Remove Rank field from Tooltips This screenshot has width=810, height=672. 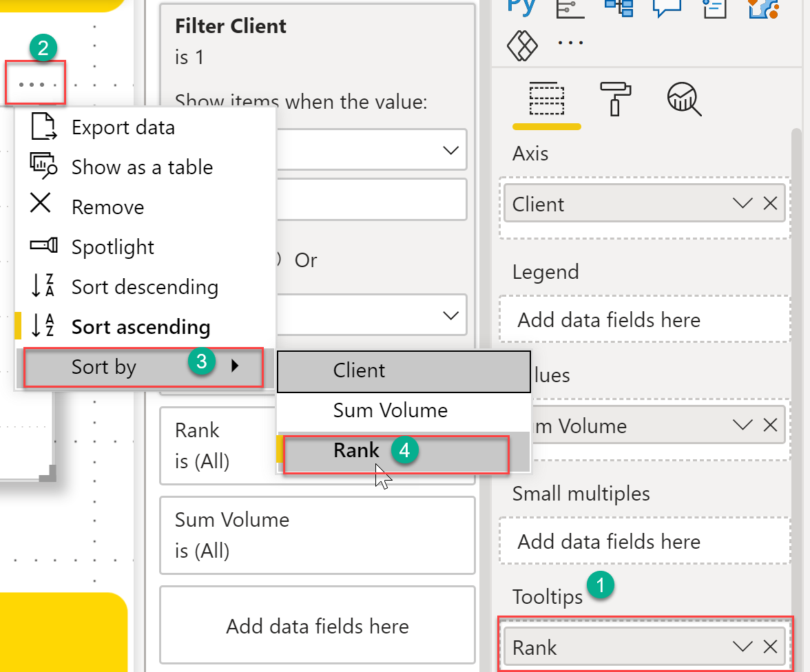[770, 647]
